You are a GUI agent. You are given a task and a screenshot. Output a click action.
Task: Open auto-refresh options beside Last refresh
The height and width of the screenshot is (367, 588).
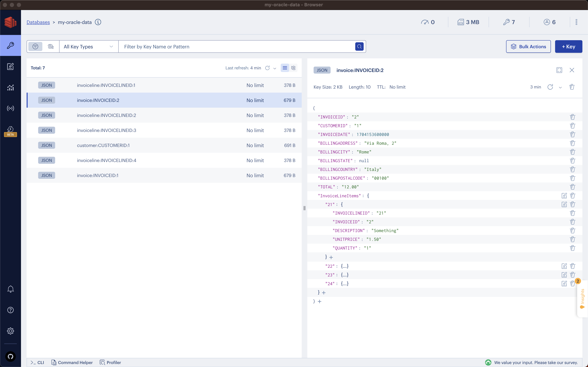[x=275, y=68]
